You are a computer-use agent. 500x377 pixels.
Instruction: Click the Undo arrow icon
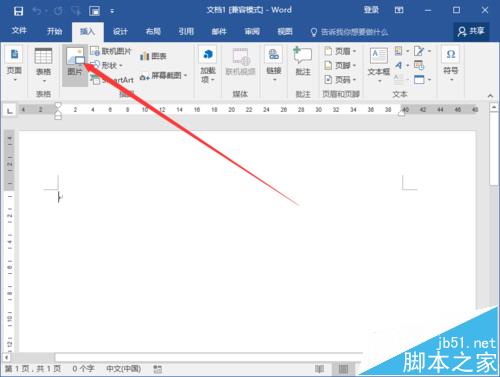pyautogui.click(x=36, y=11)
